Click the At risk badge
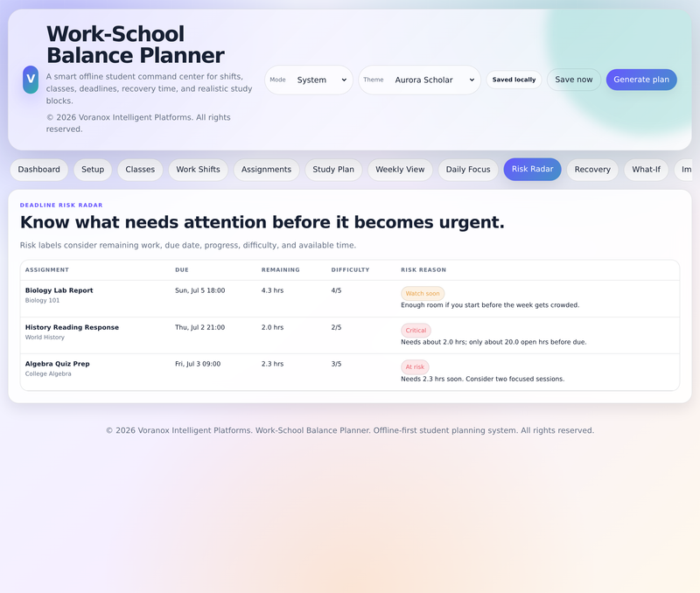700x593 pixels. (415, 366)
